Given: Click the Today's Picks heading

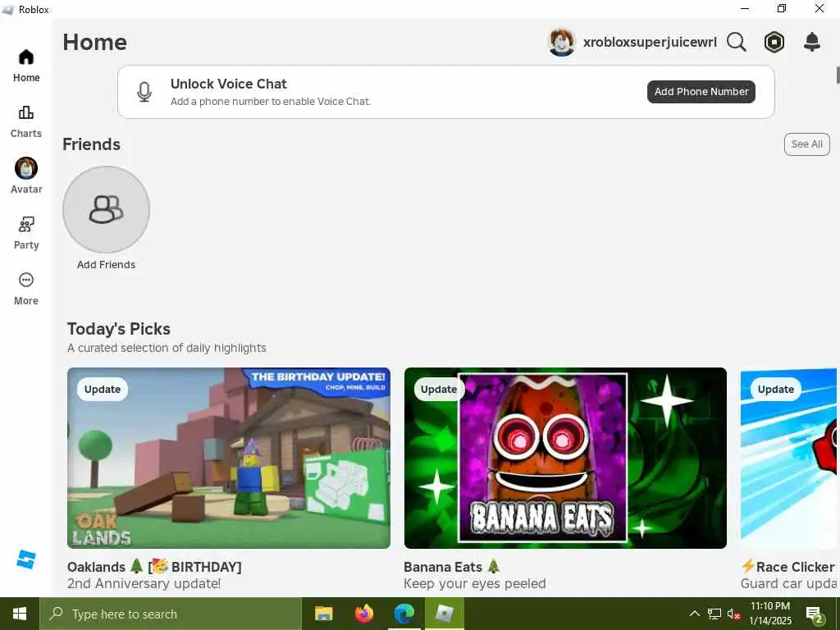Looking at the screenshot, I should coord(118,329).
